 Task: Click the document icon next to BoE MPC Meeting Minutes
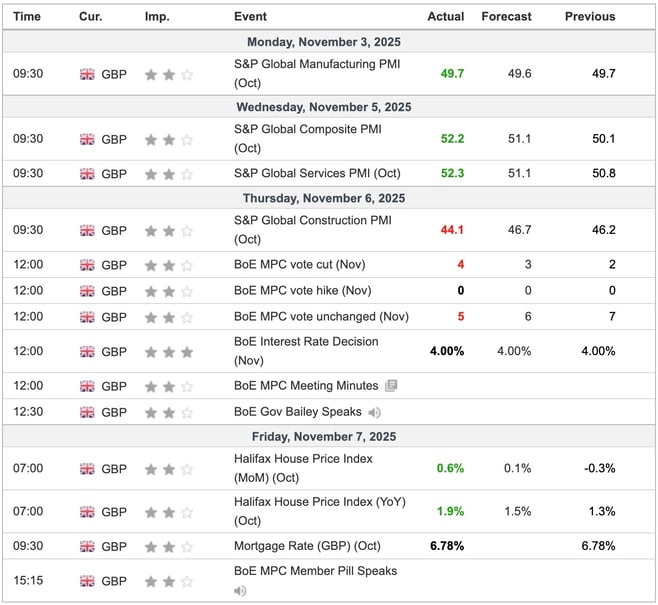tap(391, 386)
